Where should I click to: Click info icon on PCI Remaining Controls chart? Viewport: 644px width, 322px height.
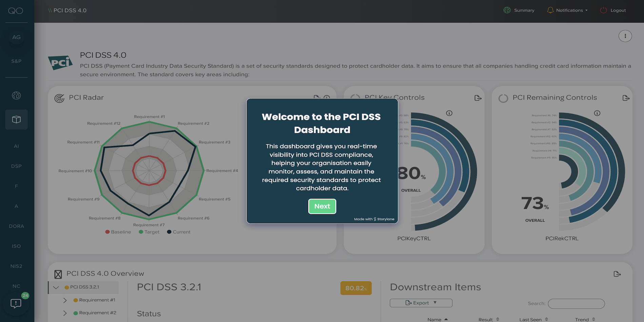click(597, 113)
